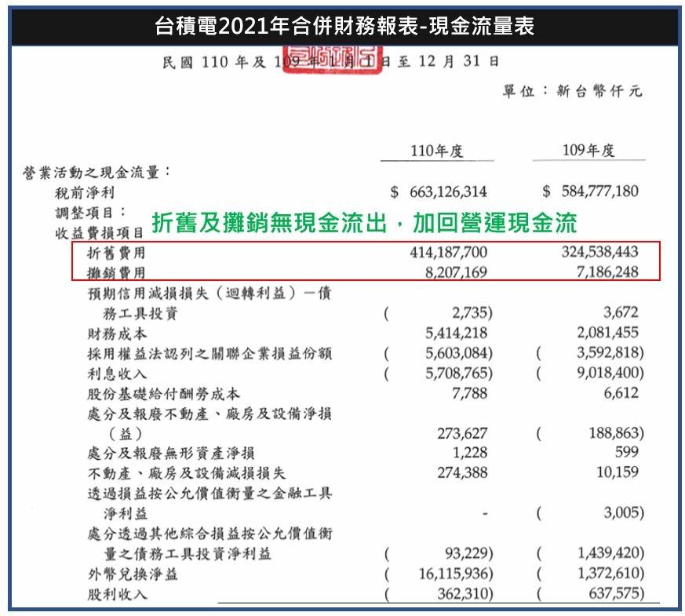685x616 pixels.
Task: Select the value 6,612
Action: (621, 393)
